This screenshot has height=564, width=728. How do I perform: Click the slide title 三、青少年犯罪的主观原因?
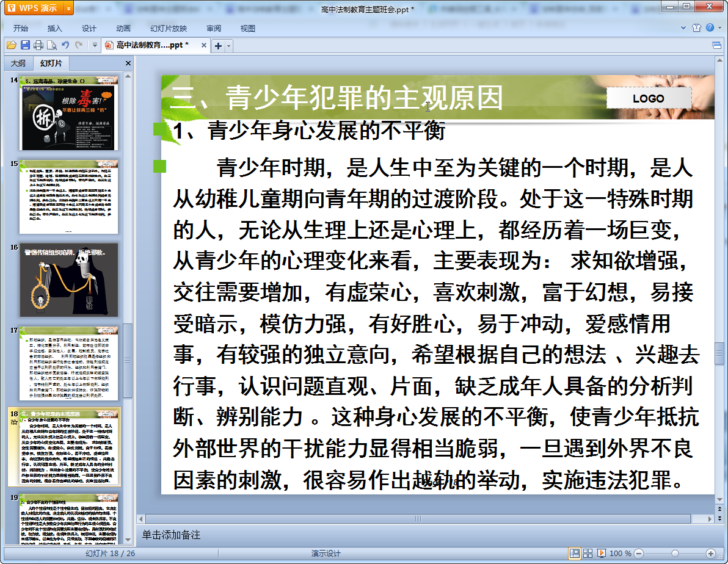(337, 98)
